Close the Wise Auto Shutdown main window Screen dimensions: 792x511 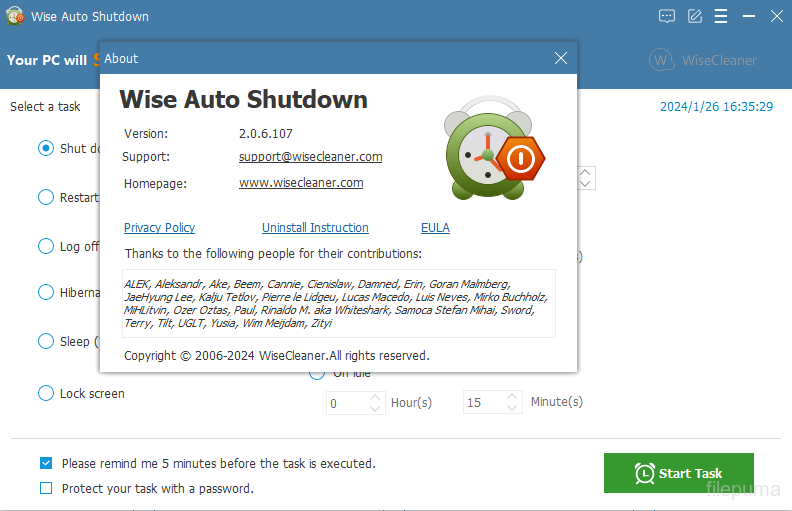(x=777, y=16)
